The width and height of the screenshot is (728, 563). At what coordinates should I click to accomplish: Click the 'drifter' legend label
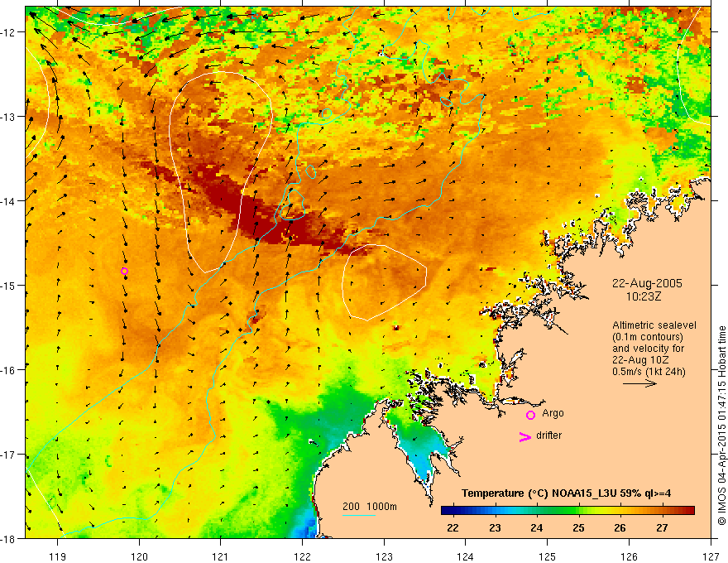pyautogui.click(x=548, y=435)
